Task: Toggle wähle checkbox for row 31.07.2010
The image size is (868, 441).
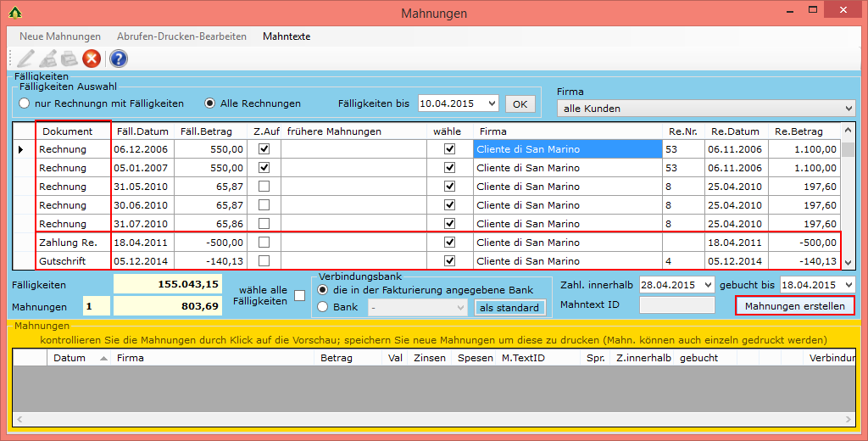Action: (x=449, y=223)
